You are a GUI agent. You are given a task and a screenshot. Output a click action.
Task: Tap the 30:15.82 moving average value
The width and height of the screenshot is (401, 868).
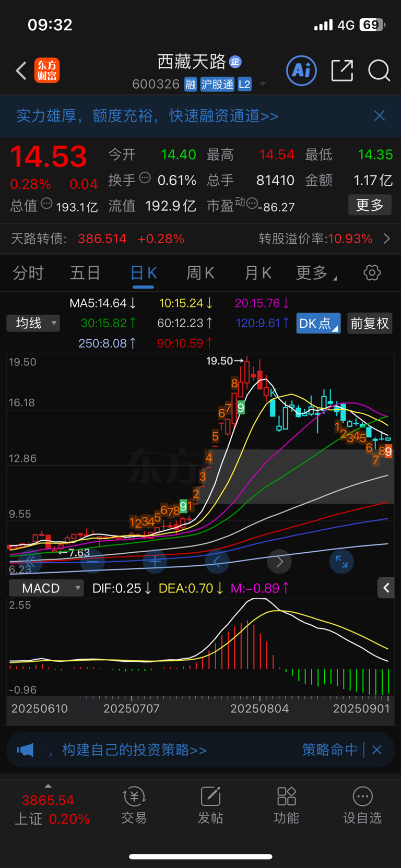coord(109,323)
